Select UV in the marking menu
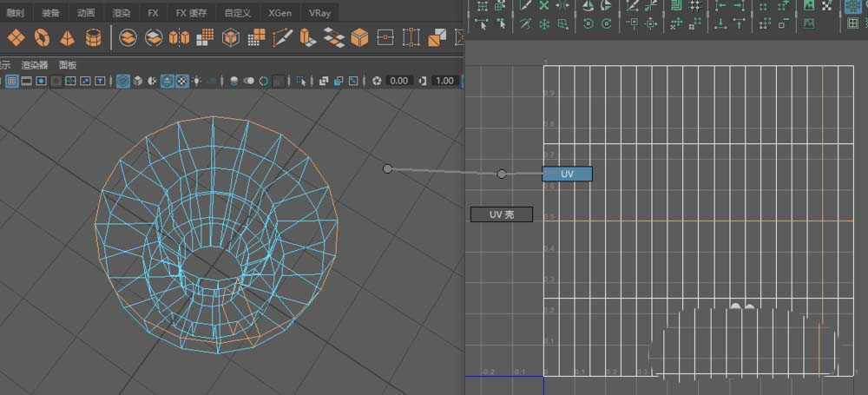868x395 pixels. (x=567, y=174)
